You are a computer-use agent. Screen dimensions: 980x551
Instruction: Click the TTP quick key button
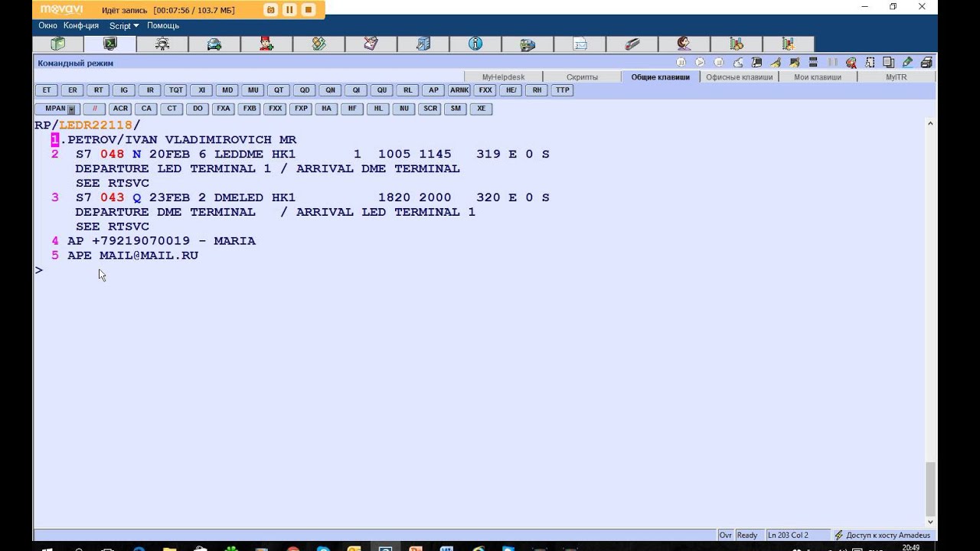click(x=563, y=90)
